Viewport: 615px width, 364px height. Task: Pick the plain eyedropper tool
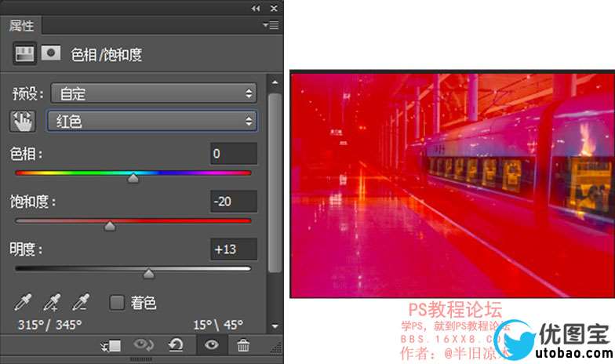(x=24, y=303)
